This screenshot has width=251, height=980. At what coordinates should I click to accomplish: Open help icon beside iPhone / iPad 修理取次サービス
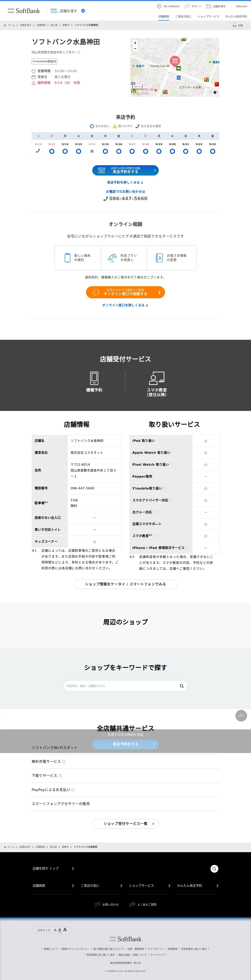coord(187,548)
